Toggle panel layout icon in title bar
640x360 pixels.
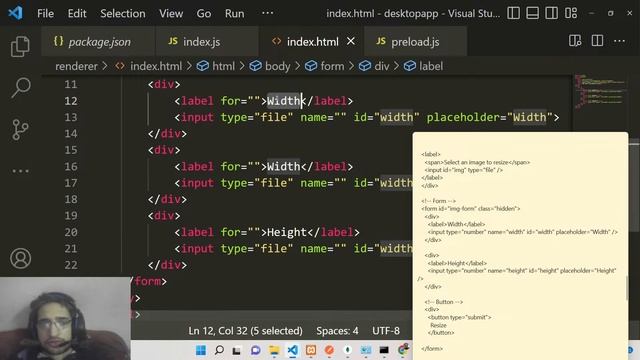point(532,13)
